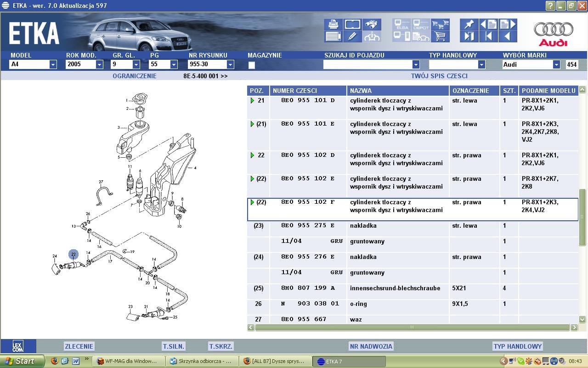588x368 pixels.
Task: Click the OGRANICZENIE label
Action: 135,76
